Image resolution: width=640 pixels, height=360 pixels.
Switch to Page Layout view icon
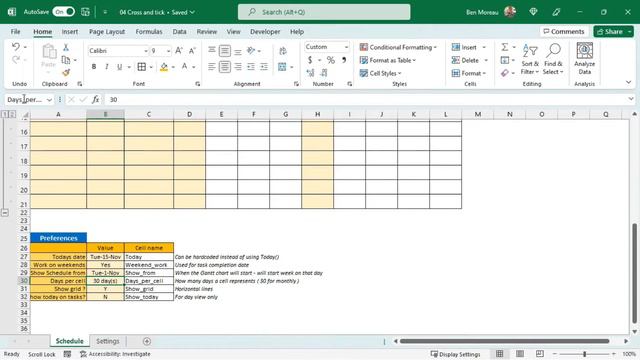520,353
